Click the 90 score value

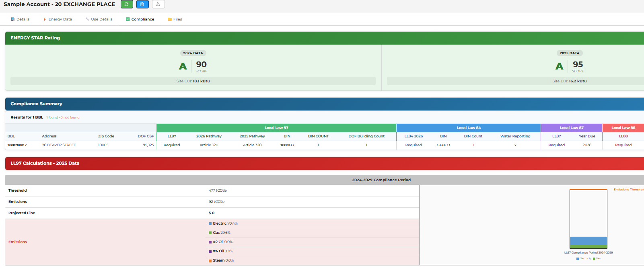coord(202,64)
